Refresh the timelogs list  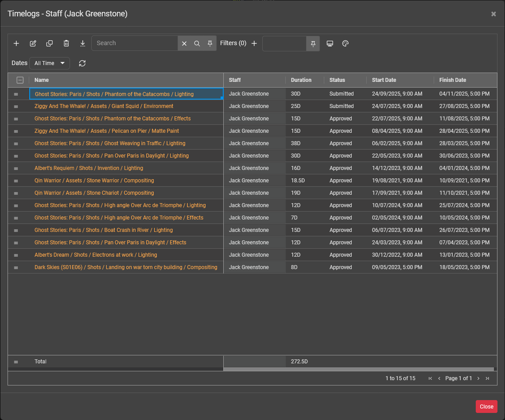point(82,63)
